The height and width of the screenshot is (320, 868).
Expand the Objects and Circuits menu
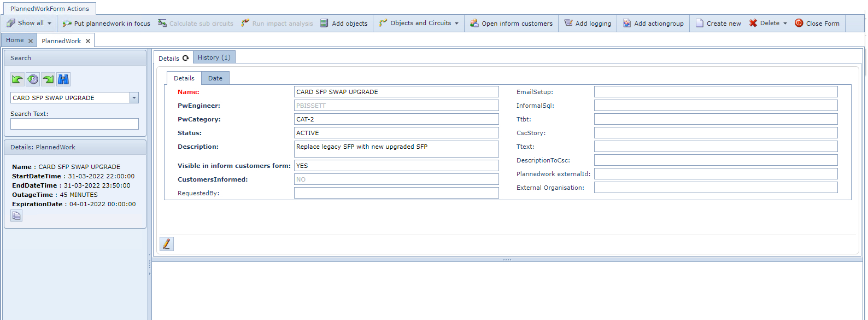click(x=456, y=24)
